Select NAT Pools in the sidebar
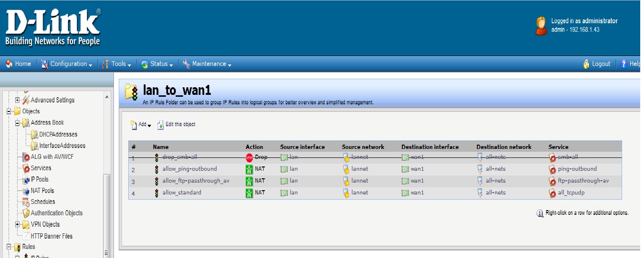Screen dimensions: 644x258 pos(42,191)
